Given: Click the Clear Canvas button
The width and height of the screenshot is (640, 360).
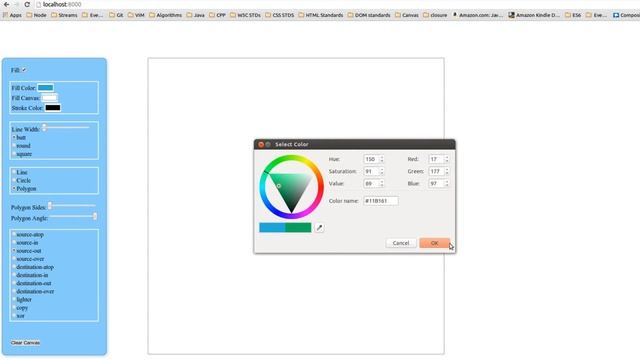Looking at the screenshot, I should pyautogui.click(x=25, y=342).
